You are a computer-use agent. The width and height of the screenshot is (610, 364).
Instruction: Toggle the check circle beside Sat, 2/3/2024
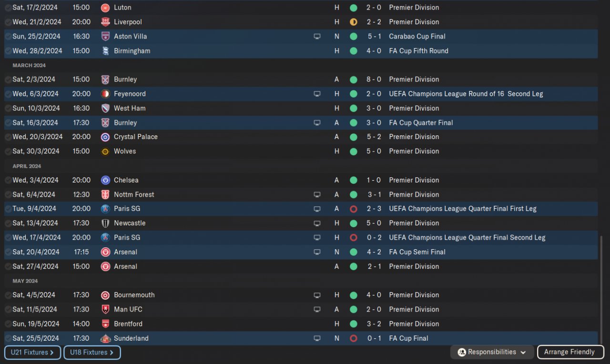[x=8, y=80]
